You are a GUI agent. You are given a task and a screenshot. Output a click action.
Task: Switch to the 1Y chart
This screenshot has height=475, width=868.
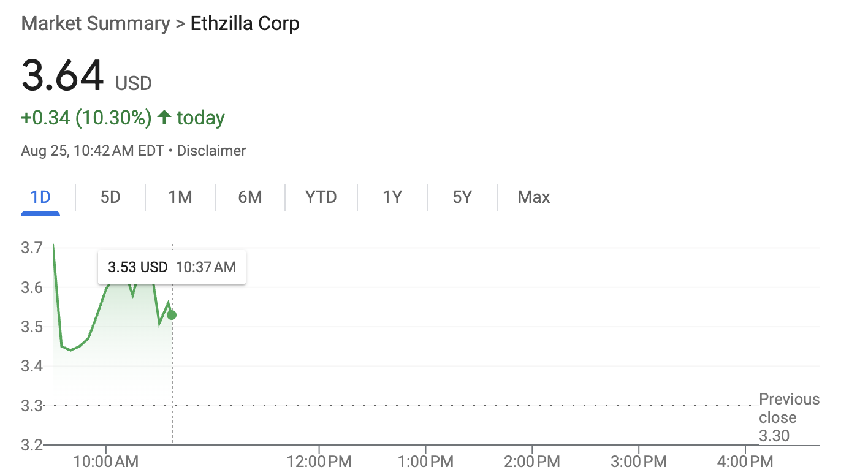coord(392,197)
